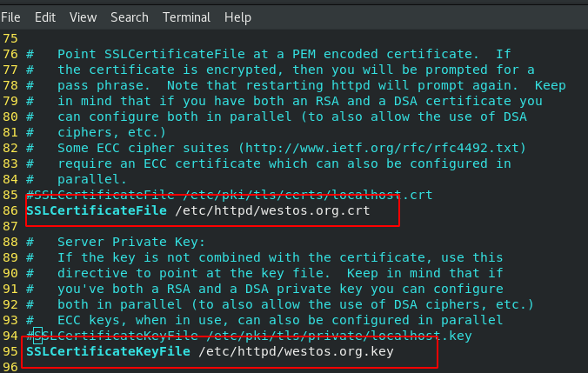Click the /etc/httpd/westos.org.key path
This screenshot has height=373, width=588.
pos(296,351)
